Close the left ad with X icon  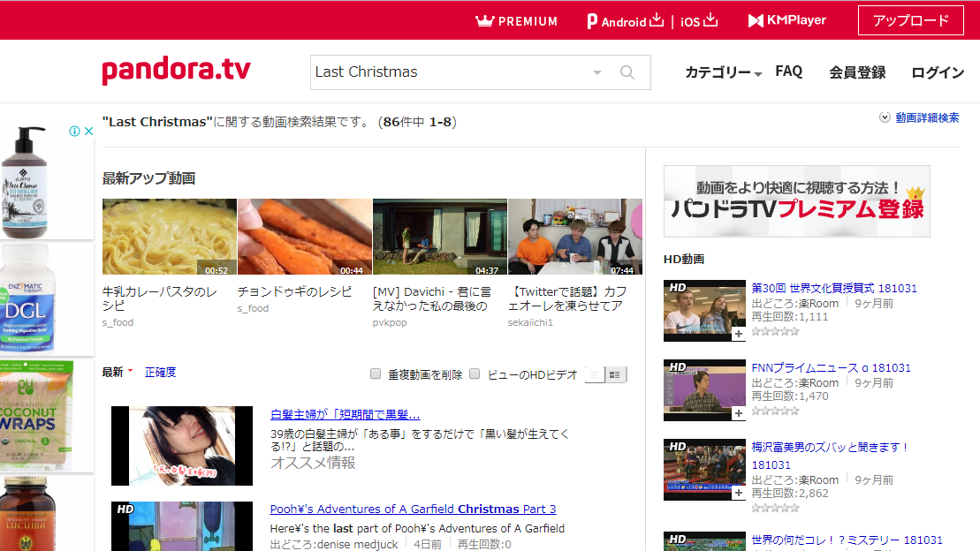pos(88,132)
